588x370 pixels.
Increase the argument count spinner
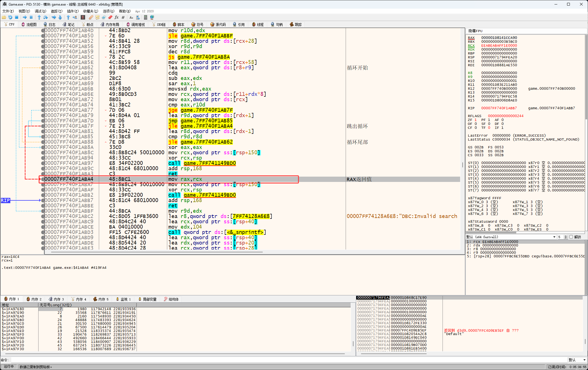tap(566, 236)
